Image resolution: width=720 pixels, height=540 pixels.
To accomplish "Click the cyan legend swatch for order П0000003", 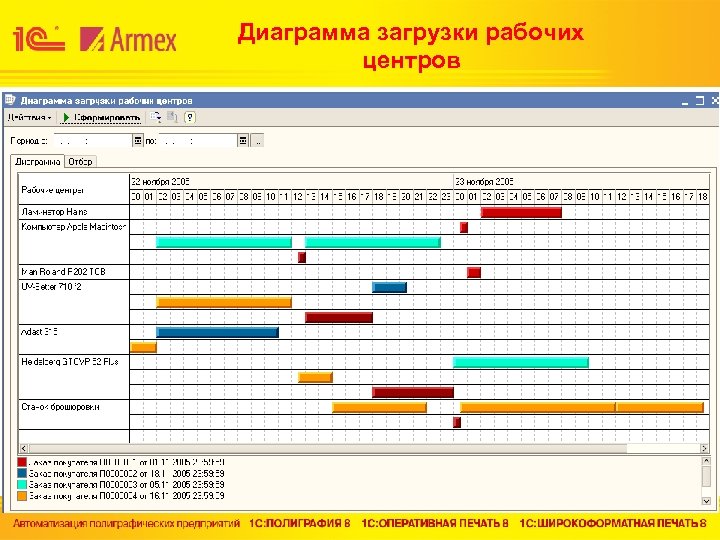I will point(22,484).
